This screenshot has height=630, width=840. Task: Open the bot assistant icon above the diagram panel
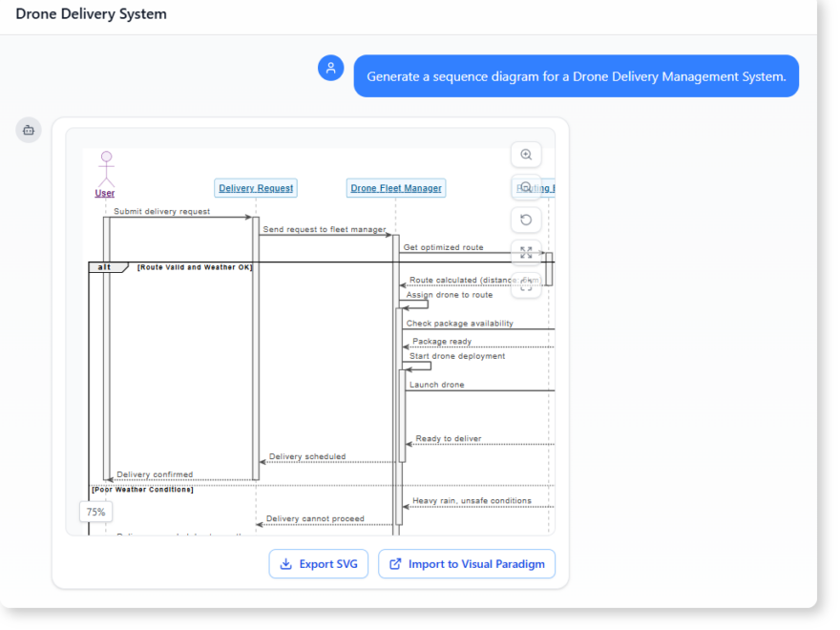pyautogui.click(x=28, y=130)
